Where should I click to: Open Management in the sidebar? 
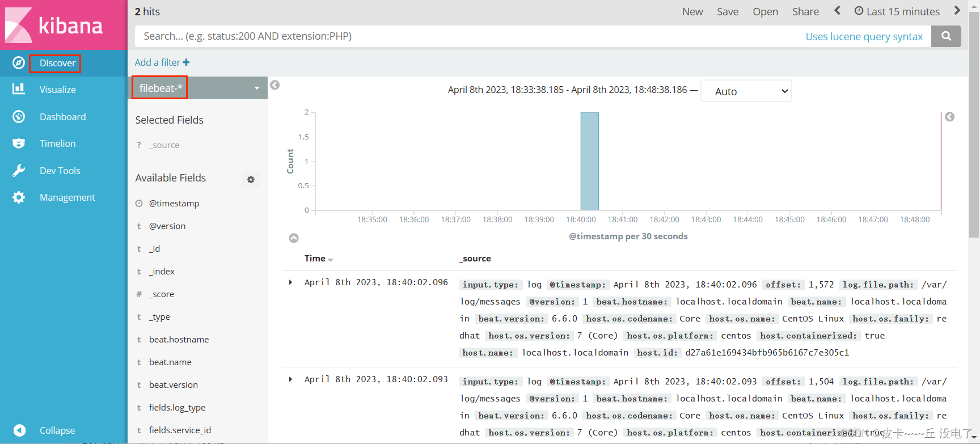pyautogui.click(x=67, y=197)
